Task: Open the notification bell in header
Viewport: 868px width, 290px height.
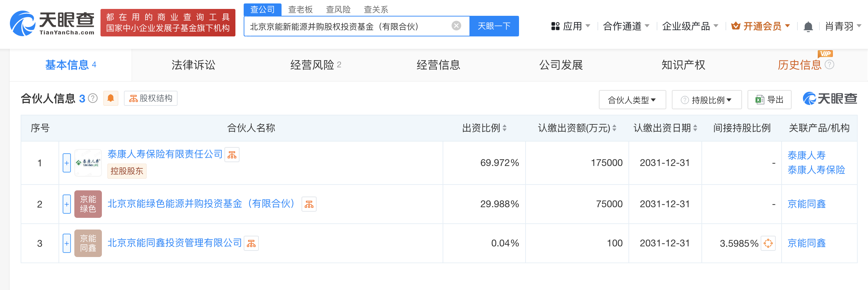Action: (808, 26)
